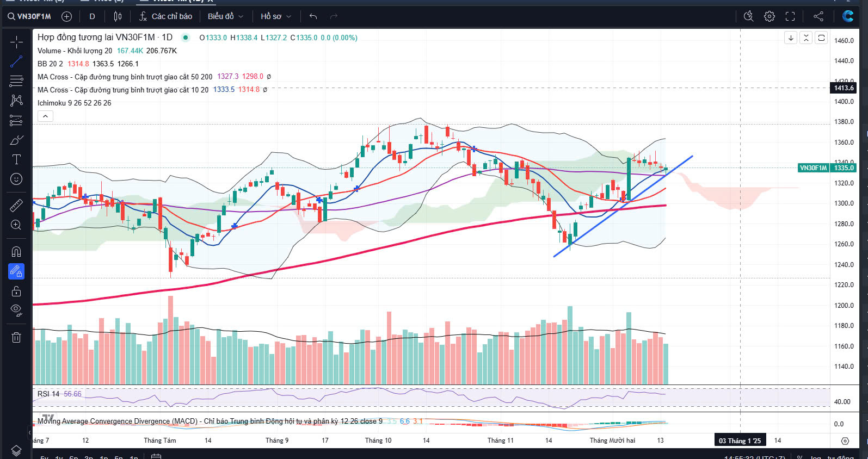The image size is (868, 459).
Task: Click the compare-symbol plus icon
Action: [66, 16]
